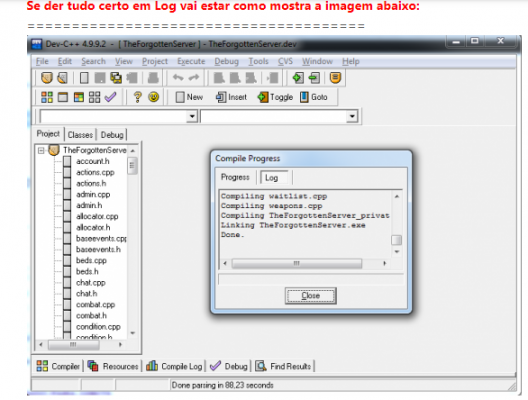Open the Compile Log bottom tab
This screenshot has width=528, height=400.
[x=174, y=366]
